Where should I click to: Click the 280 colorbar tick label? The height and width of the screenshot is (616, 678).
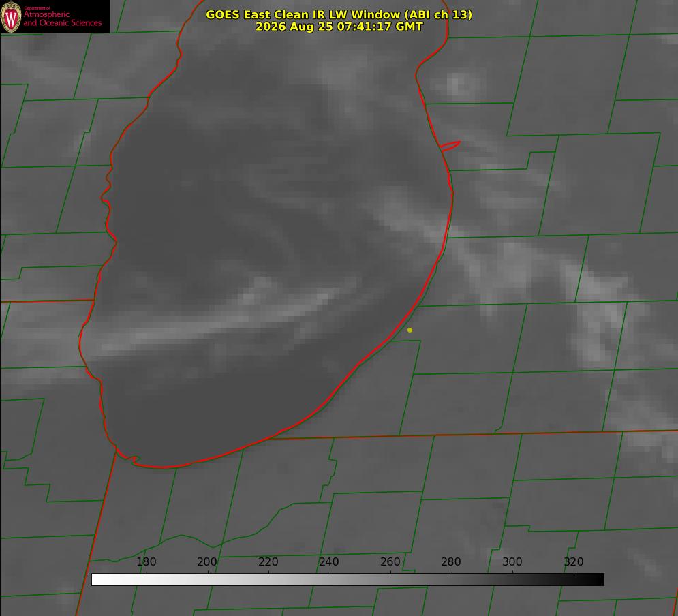coord(451,562)
